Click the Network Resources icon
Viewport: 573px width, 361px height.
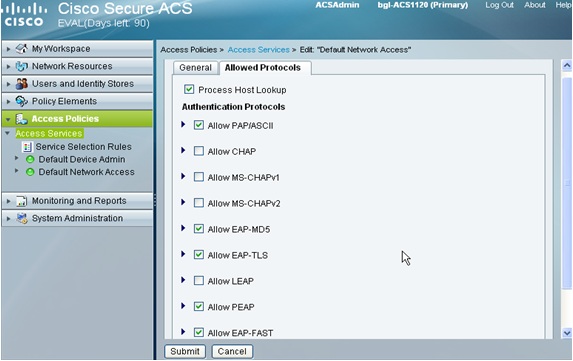22,66
